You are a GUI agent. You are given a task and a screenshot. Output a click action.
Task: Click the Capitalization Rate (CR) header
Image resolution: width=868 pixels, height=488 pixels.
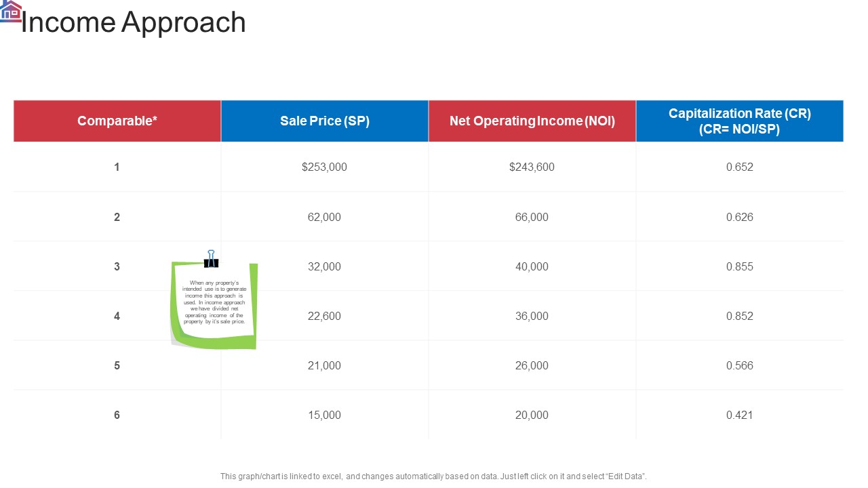pos(740,121)
